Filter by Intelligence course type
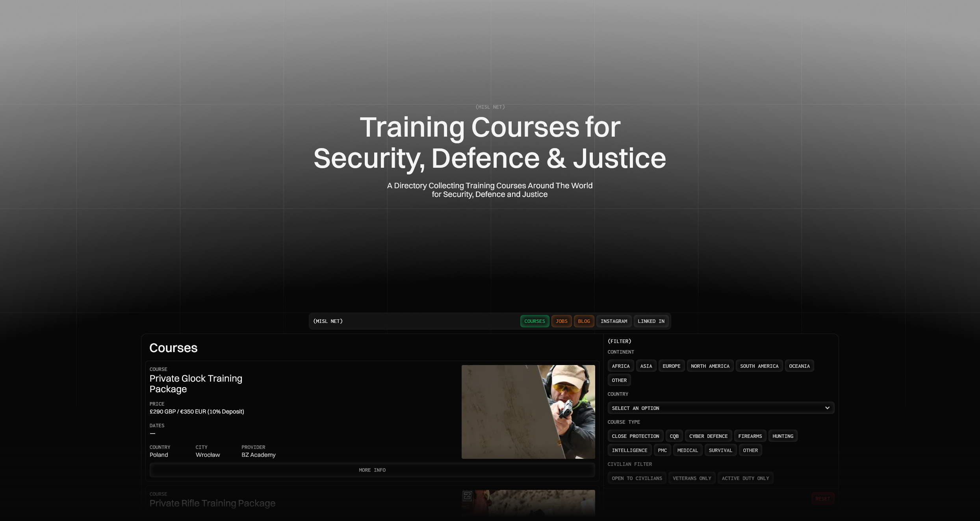 pyautogui.click(x=629, y=451)
